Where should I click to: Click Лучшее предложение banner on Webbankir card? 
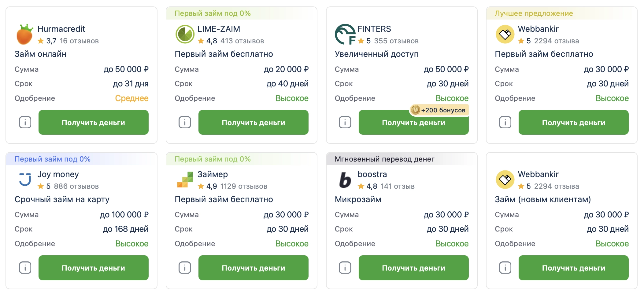pos(534,13)
